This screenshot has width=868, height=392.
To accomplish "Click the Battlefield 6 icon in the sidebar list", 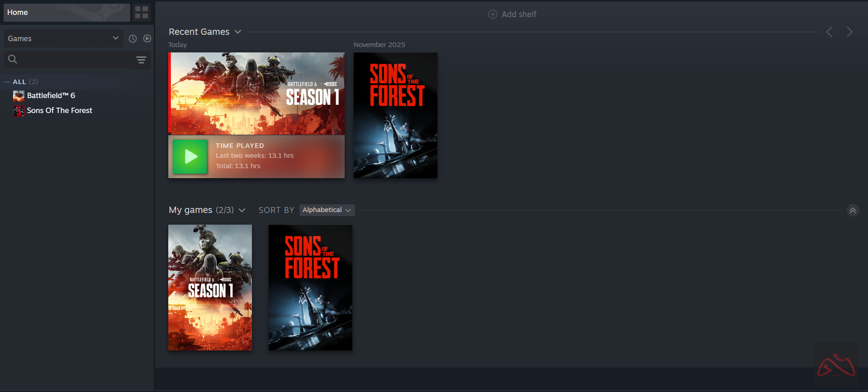I will (19, 96).
